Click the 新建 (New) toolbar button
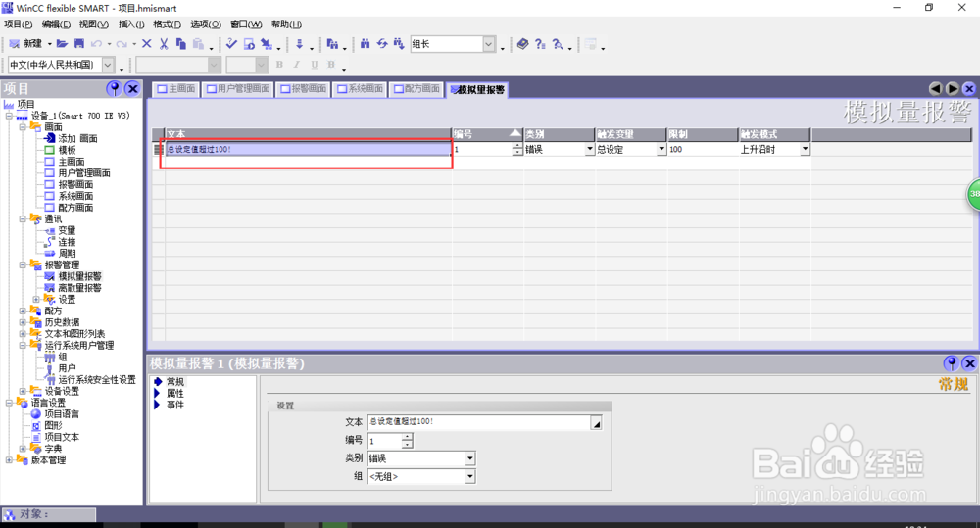 25,44
